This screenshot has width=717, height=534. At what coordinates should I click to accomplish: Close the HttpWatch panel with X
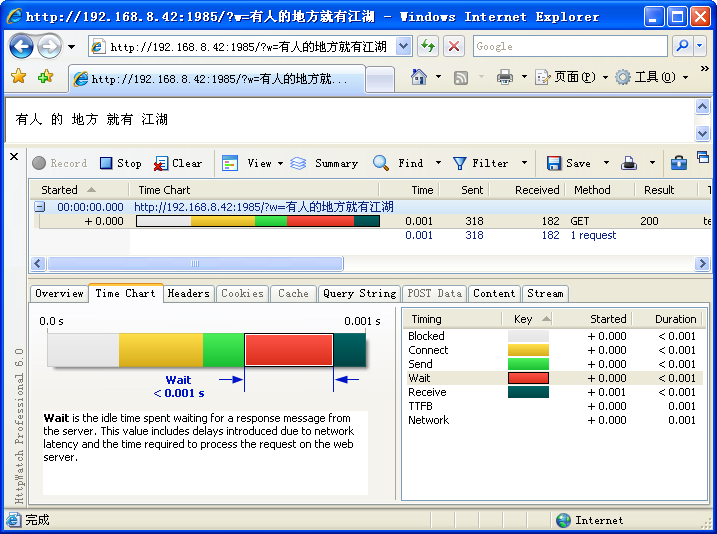[14, 157]
